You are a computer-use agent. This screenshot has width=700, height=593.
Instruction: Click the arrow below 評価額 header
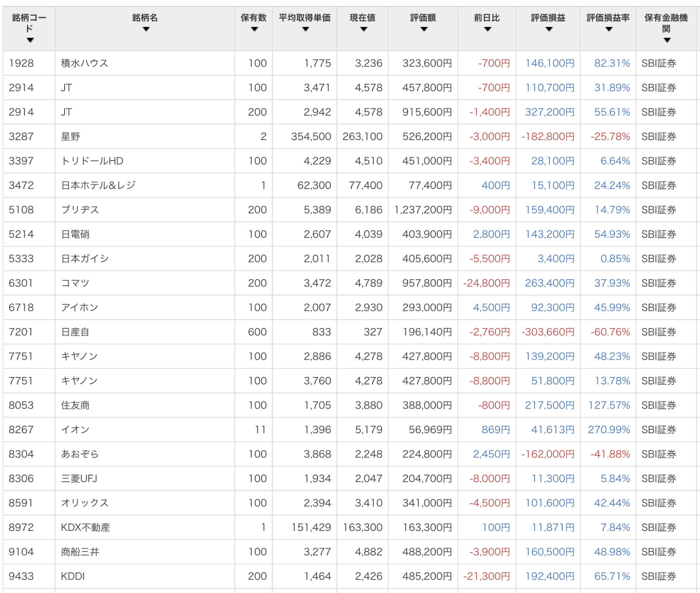point(424,29)
